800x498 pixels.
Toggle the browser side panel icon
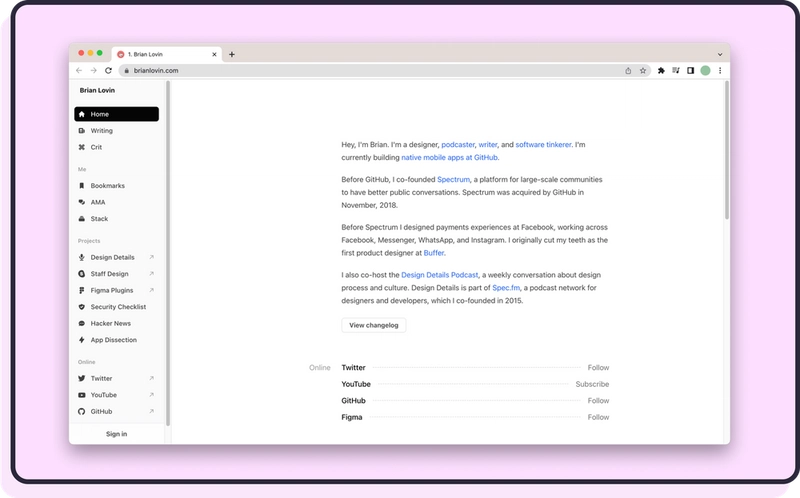(690, 71)
